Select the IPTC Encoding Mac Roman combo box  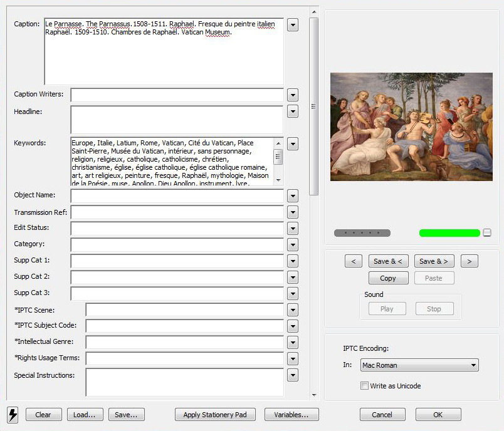point(419,365)
